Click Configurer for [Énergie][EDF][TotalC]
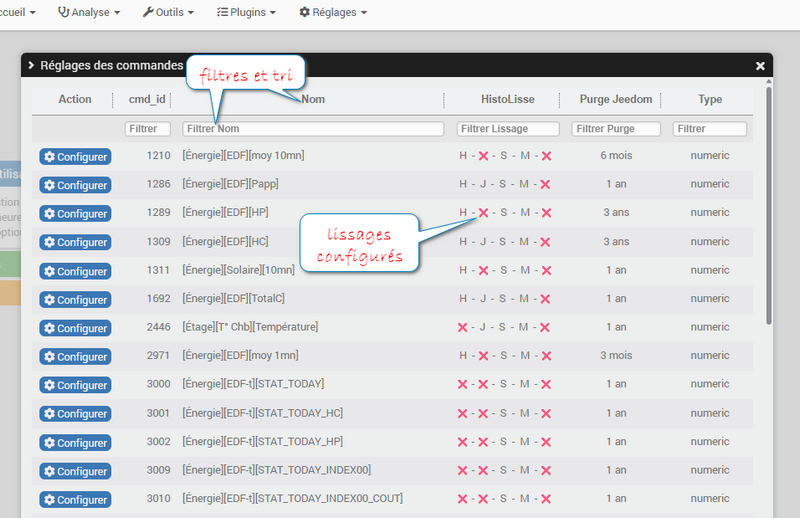 [x=76, y=300]
